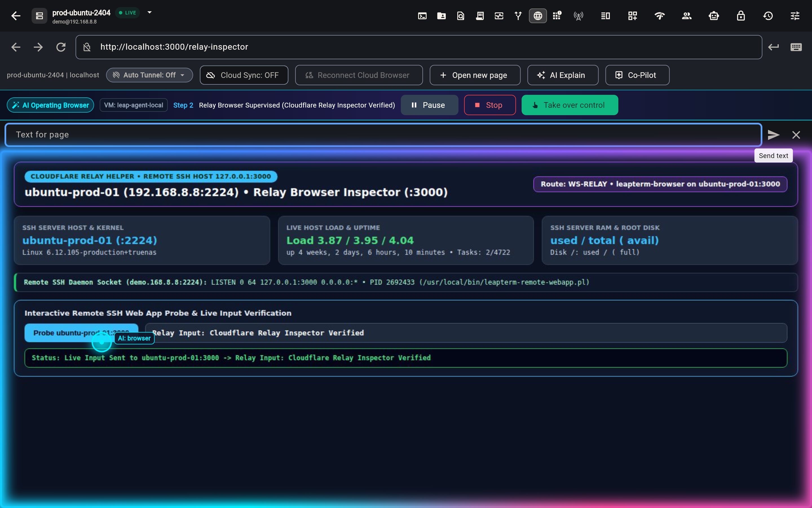The image size is (812, 508).
Task: Click Open new page button
Action: tap(475, 75)
